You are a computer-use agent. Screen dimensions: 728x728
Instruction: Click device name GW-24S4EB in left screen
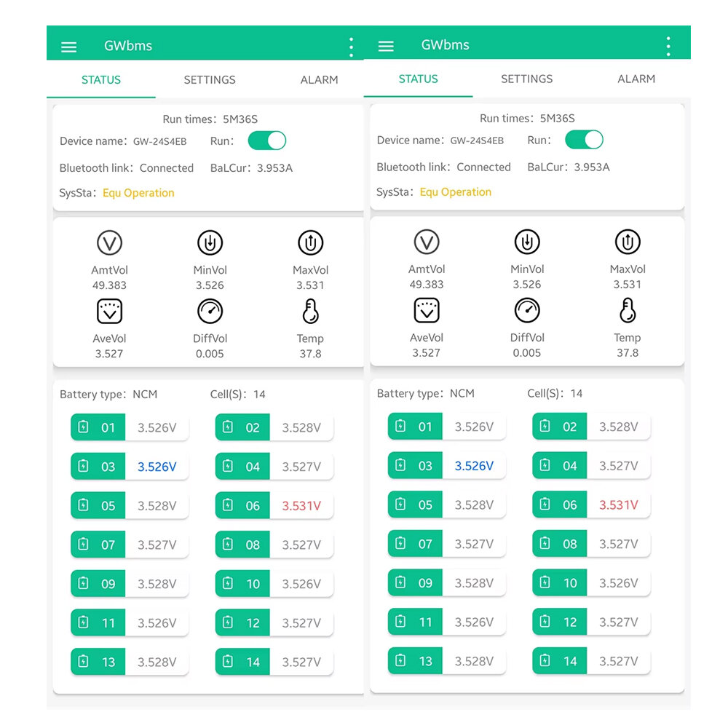(x=159, y=142)
